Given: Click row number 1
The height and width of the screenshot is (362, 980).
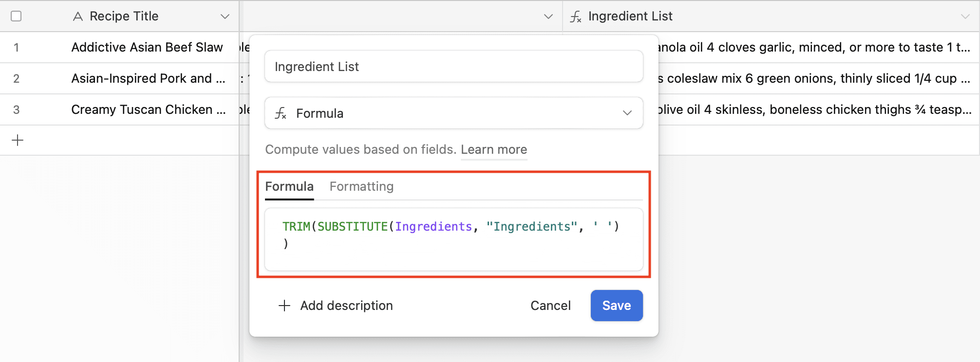Looking at the screenshot, I should (x=17, y=47).
